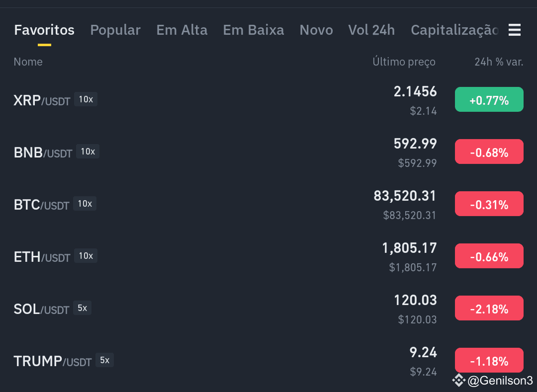
Task: Click the red -0.31% BTC badge
Action: click(x=489, y=204)
